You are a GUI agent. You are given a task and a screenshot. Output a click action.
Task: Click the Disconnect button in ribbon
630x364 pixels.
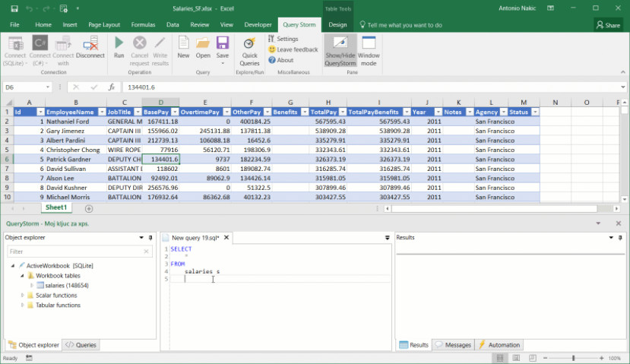90,47
